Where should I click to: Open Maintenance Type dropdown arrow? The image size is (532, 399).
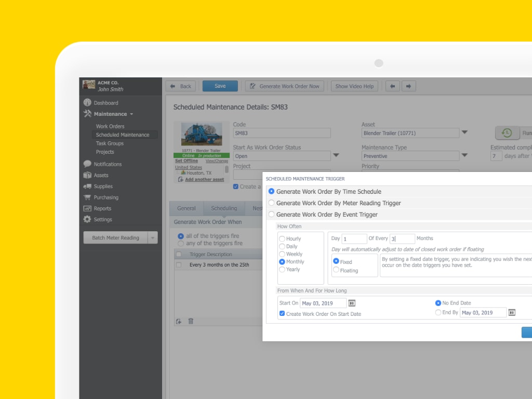(x=465, y=155)
